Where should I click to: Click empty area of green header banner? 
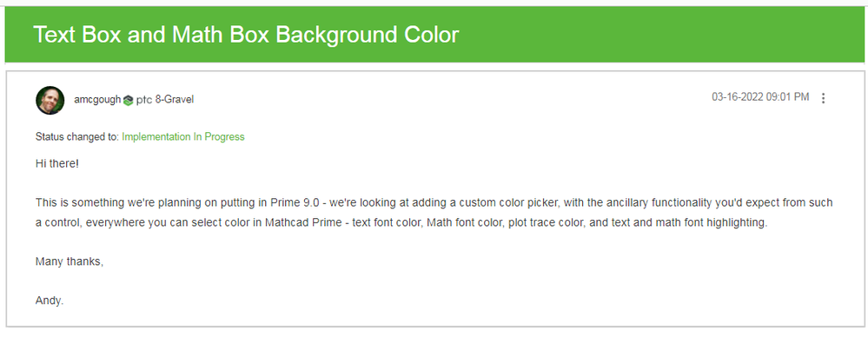(x=665, y=35)
